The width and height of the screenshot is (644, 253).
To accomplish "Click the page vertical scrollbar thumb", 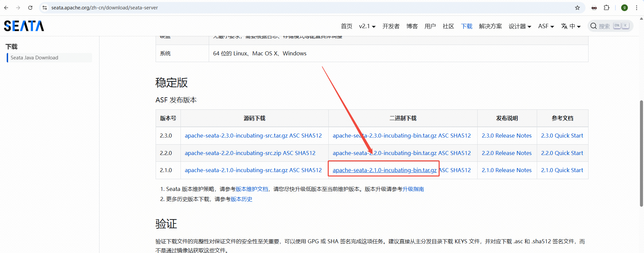I will [x=641, y=153].
